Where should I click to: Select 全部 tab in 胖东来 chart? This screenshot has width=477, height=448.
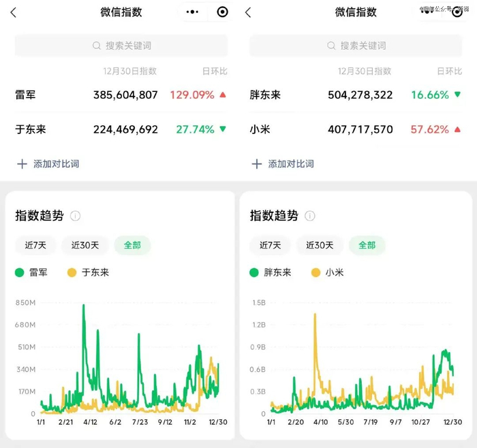(367, 245)
